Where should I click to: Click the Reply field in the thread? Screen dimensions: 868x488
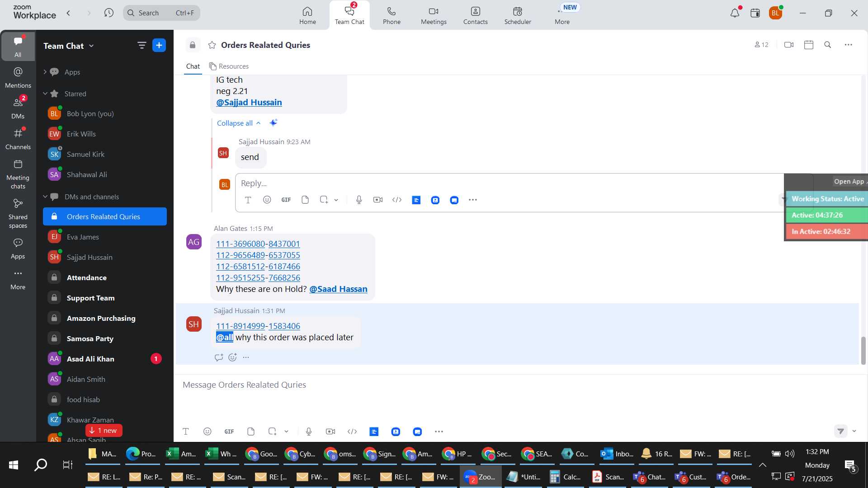point(509,183)
